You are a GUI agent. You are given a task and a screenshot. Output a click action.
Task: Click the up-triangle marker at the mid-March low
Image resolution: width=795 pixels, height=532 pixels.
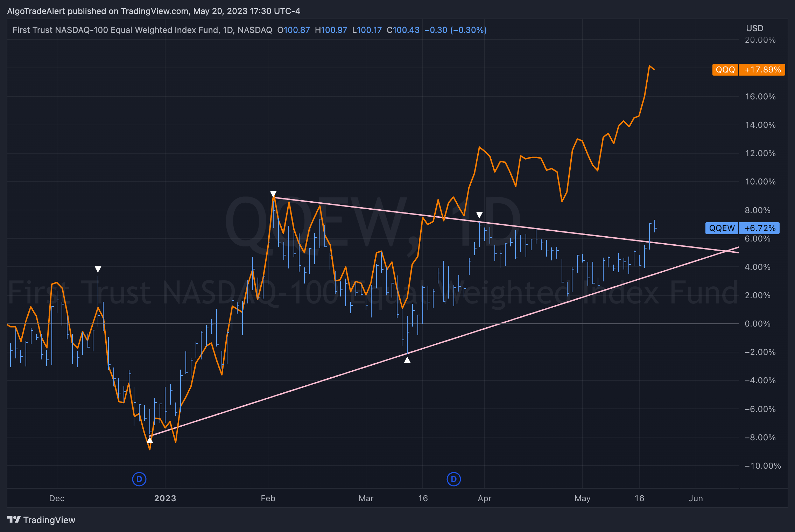(x=407, y=360)
